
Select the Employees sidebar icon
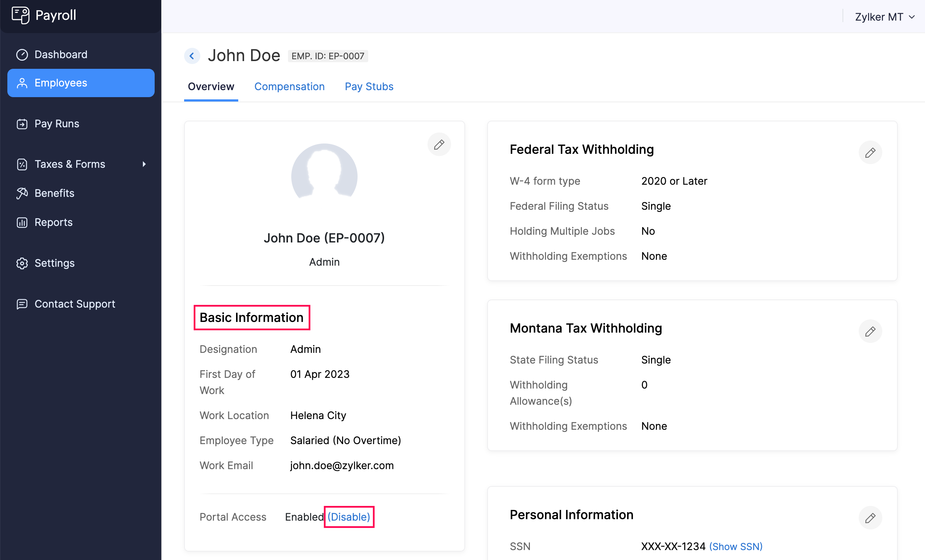pos(22,82)
